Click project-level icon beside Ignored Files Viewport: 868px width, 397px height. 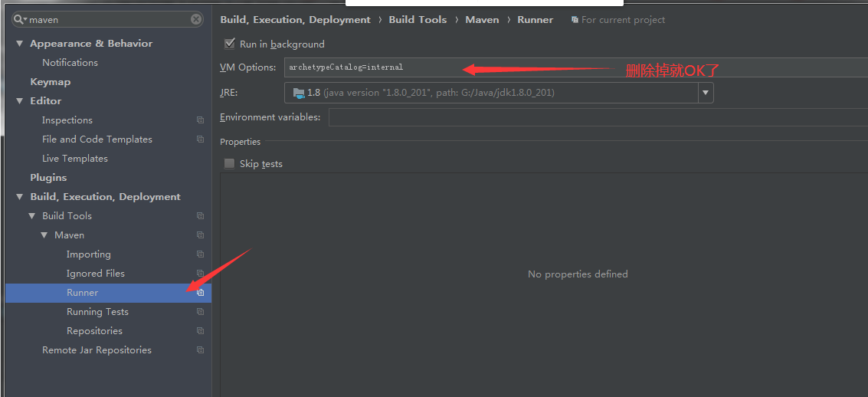point(201,274)
